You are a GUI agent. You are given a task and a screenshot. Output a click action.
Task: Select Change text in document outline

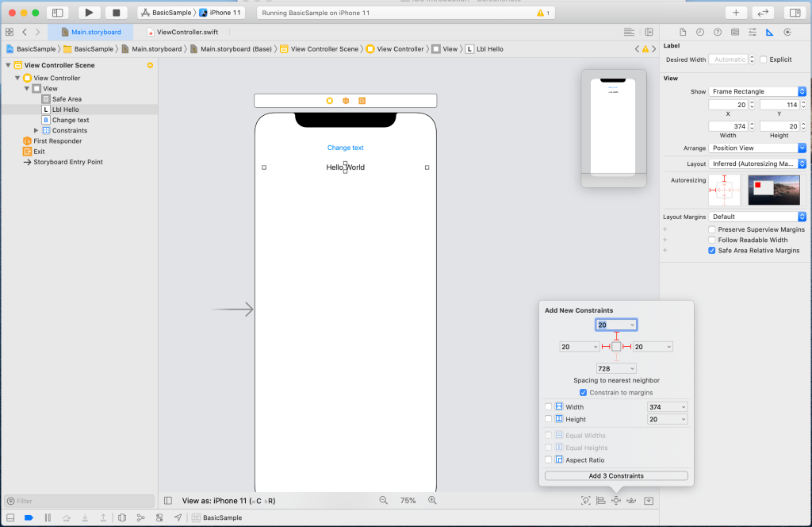coord(70,120)
